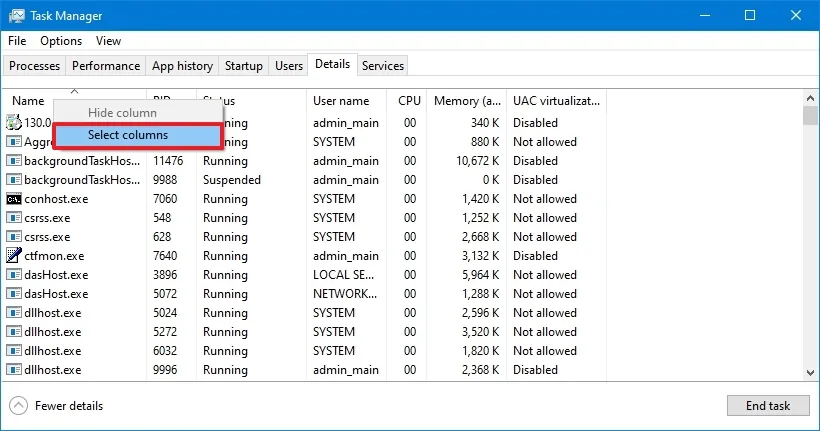The width and height of the screenshot is (820, 431).
Task: Click icon of dasHost.exe PID 5072
Action: coord(14,293)
